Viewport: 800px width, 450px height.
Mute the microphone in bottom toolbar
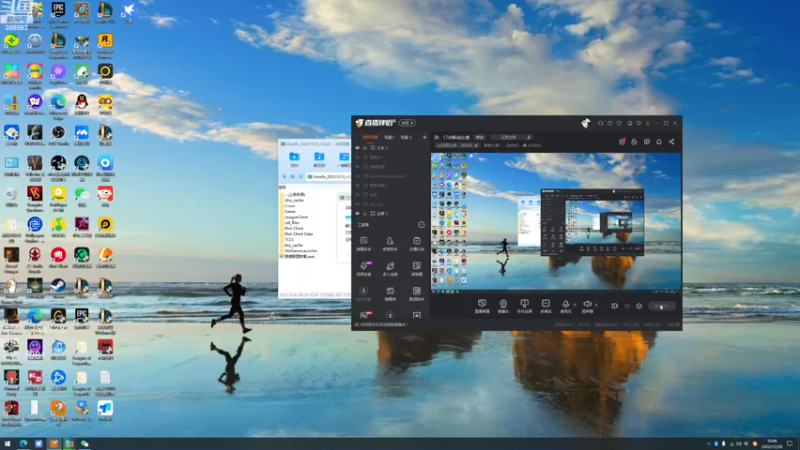(x=565, y=306)
